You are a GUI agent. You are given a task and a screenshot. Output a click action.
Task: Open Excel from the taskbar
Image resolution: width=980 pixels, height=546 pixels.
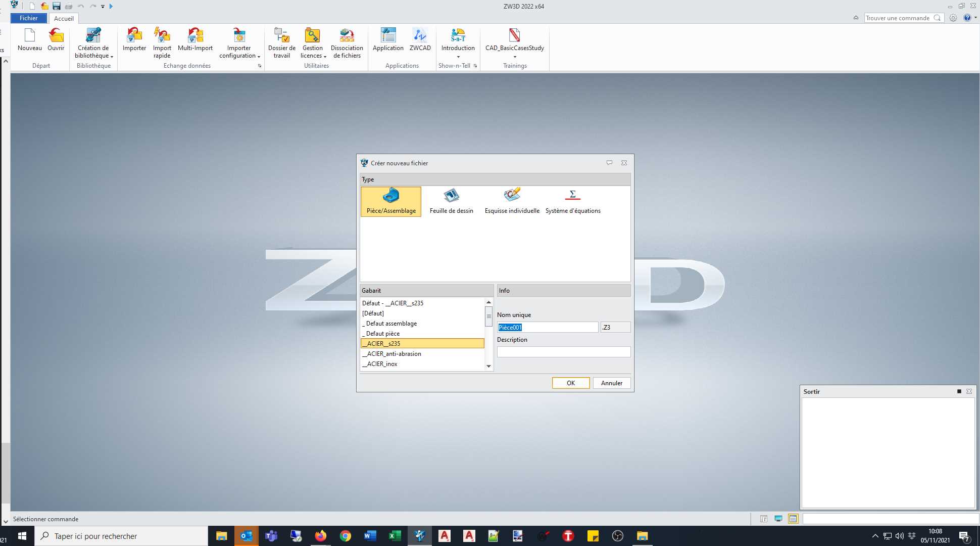point(395,536)
